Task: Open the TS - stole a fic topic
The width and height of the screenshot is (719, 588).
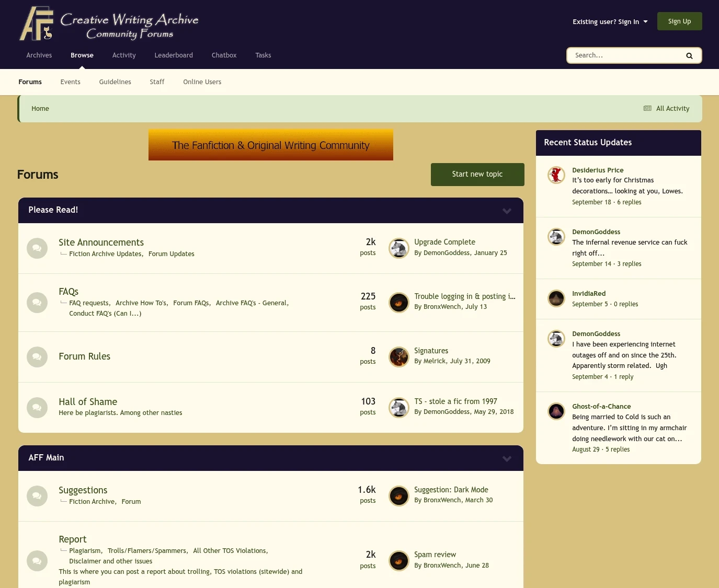Action: [x=456, y=401]
